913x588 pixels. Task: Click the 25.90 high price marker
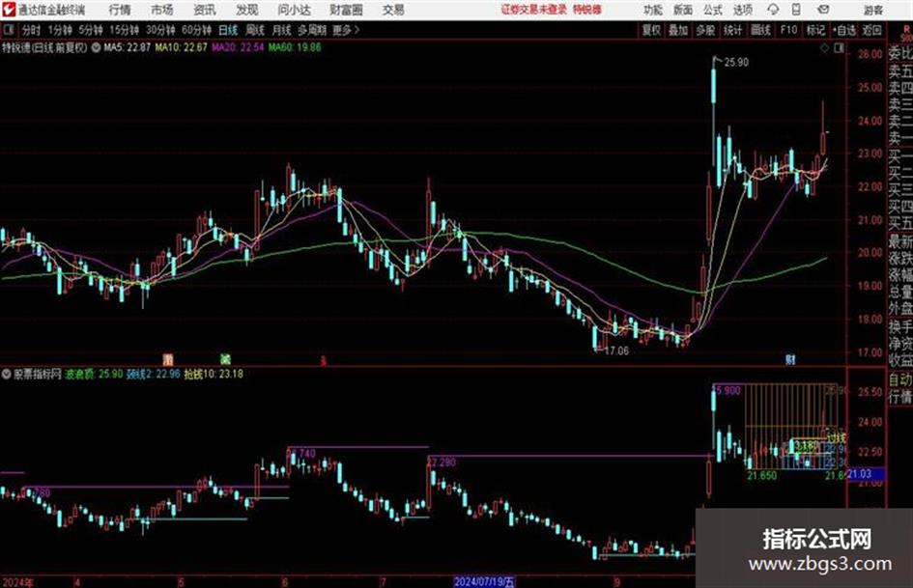point(736,63)
